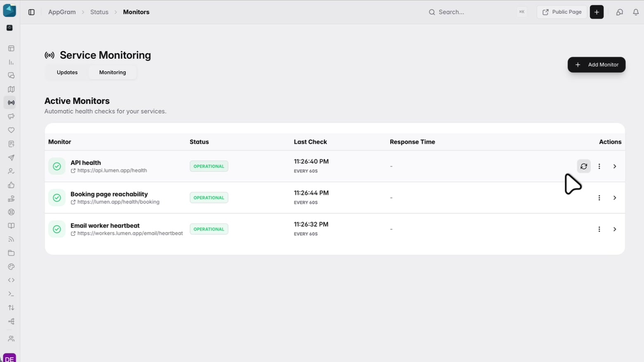Open the document question sidebar icon
This screenshot has width=644, height=362.
pyautogui.click(x=11, y=144)
